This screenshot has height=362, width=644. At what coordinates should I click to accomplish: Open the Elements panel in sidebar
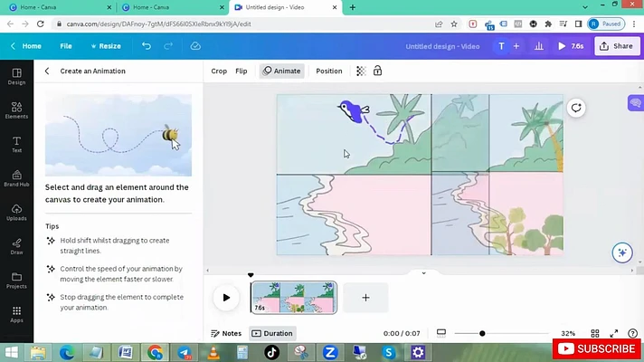[16, 110]
